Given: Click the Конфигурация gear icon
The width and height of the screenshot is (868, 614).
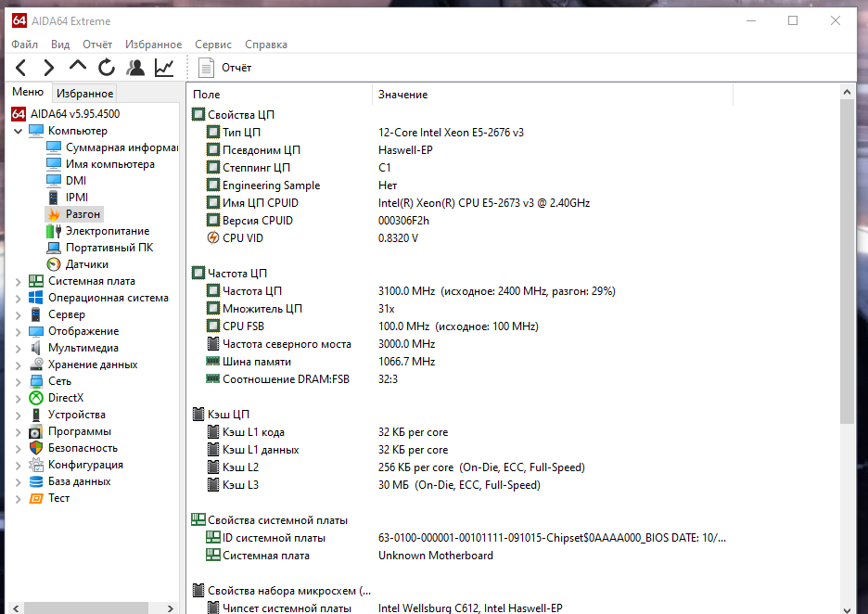Looking at the screenshot, I should [x=36, y=465].
